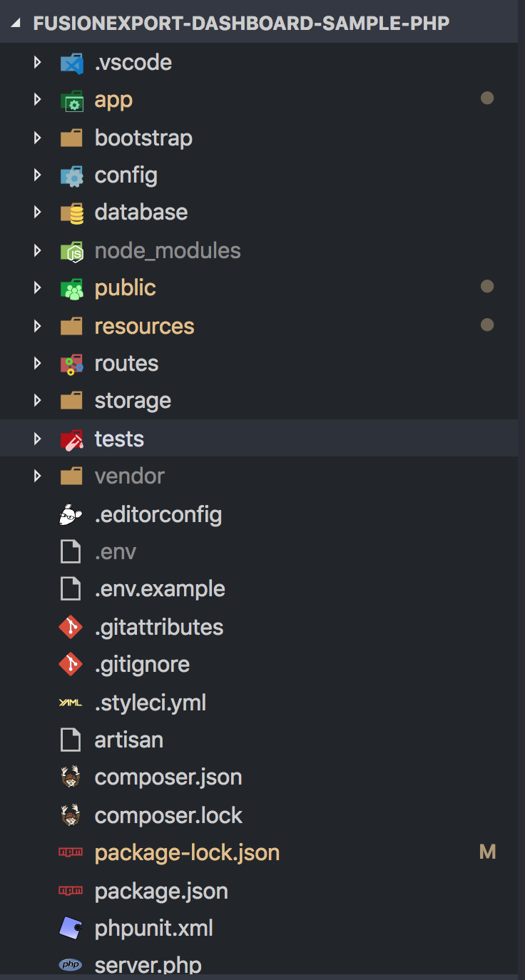The height and width of the screenshot is (980, 525).
Task: Click the node_modules js icon
Action: coord(71,250)
